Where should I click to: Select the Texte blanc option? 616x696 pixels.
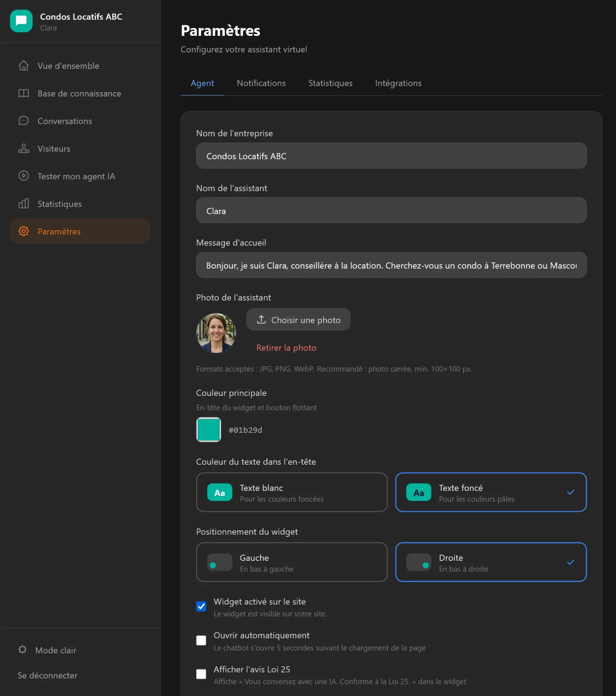(292, 492)
